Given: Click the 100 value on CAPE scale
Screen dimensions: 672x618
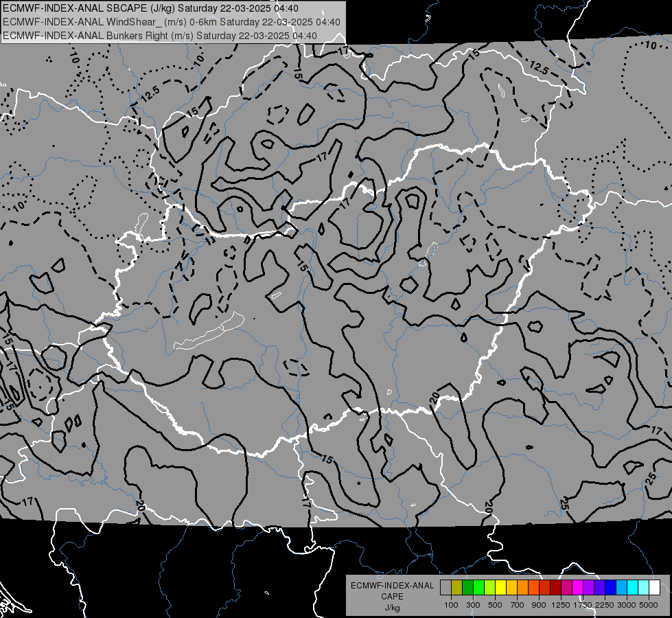Looking at the screenshot, I should [451, 605].
